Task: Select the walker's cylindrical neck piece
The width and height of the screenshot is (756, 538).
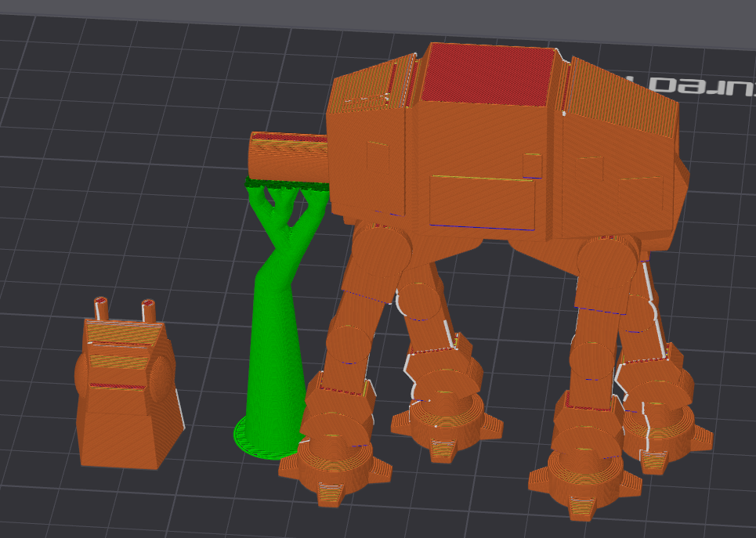Action: (x=288, y=157)
